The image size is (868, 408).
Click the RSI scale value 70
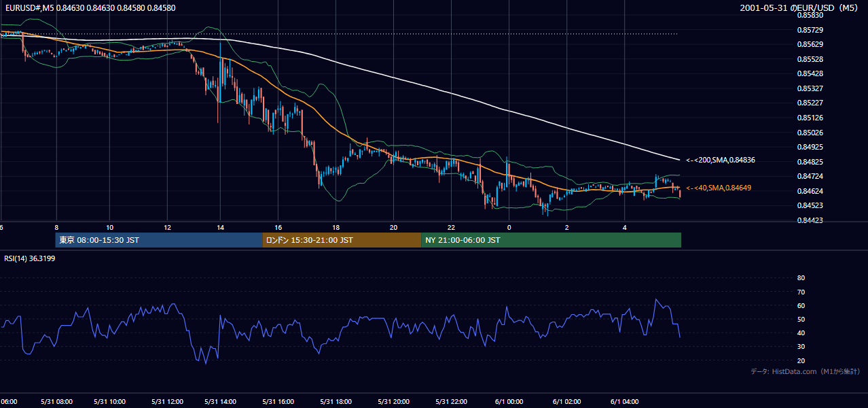(x=801, y=292)
